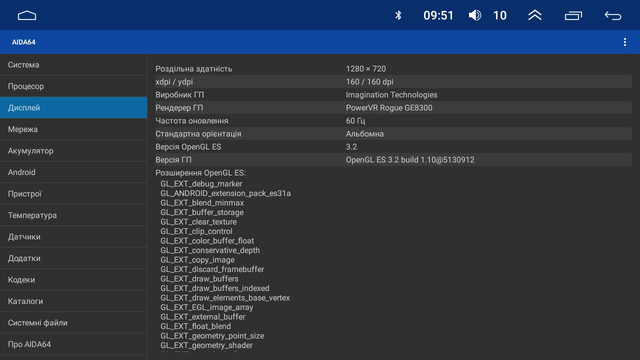Select GL_EXT_float_blend extension
This screenshot has height=360, width=640.
click(x=196, y=326)
